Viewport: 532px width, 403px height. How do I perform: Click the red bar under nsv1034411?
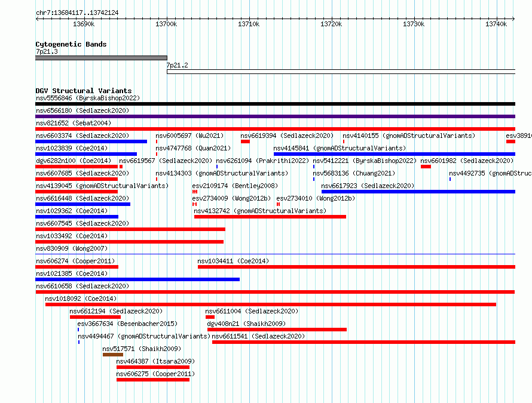pyautogui.click(x=357, y=267)
